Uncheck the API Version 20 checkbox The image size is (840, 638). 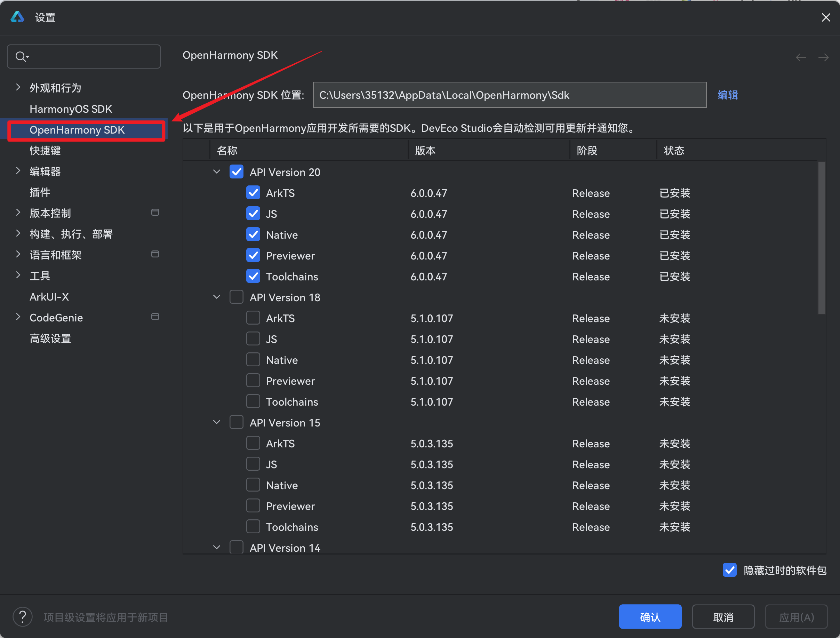tap(237, 172)
